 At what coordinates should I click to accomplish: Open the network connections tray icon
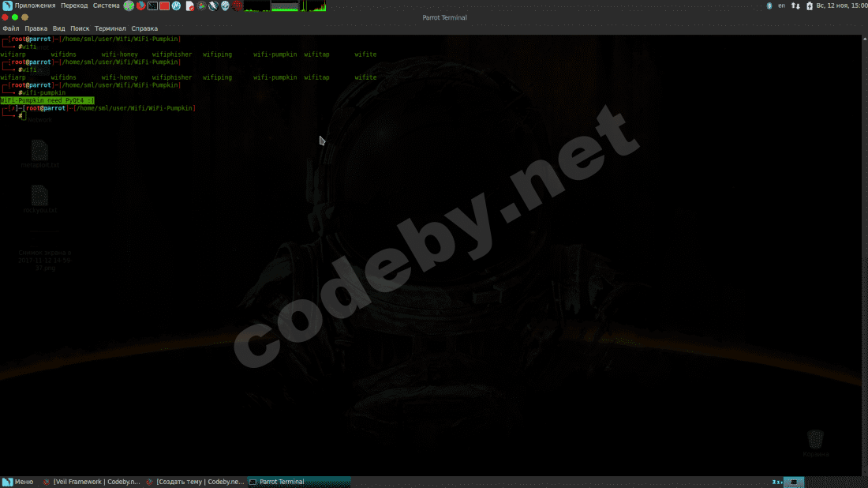tap(795, 6)
